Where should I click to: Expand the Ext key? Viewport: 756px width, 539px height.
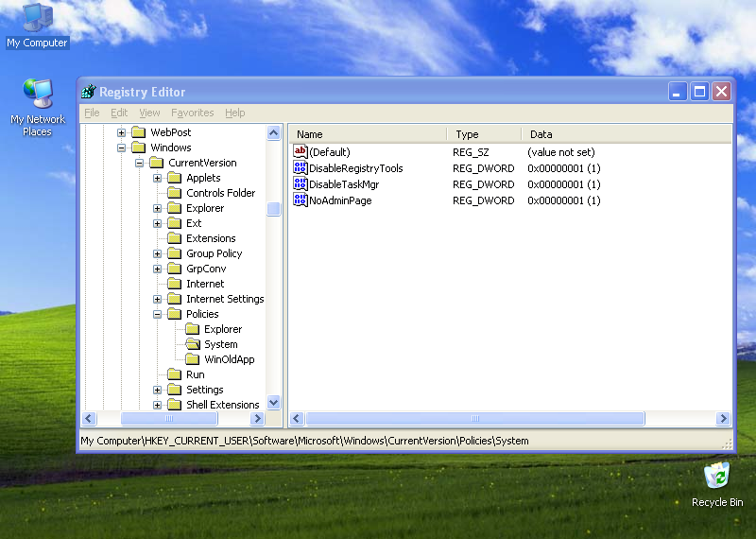pyautogui.click(x=157, y=223)
